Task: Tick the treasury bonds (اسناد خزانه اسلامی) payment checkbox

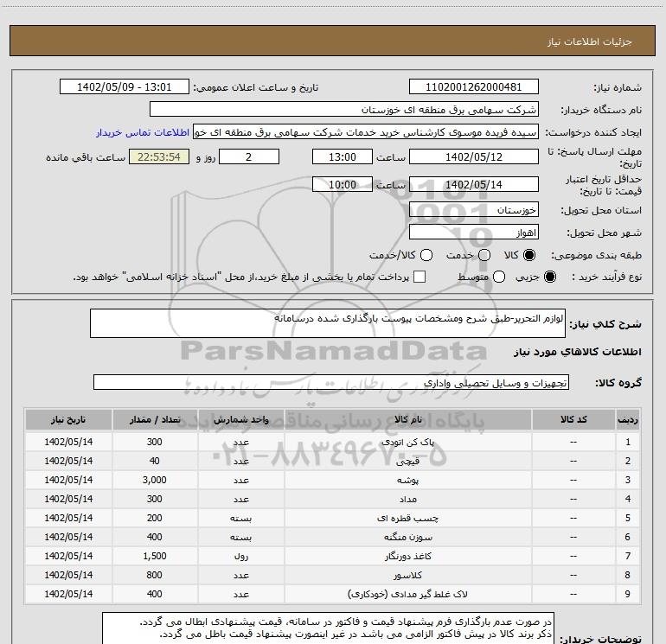Action: (x=419, y=277)
